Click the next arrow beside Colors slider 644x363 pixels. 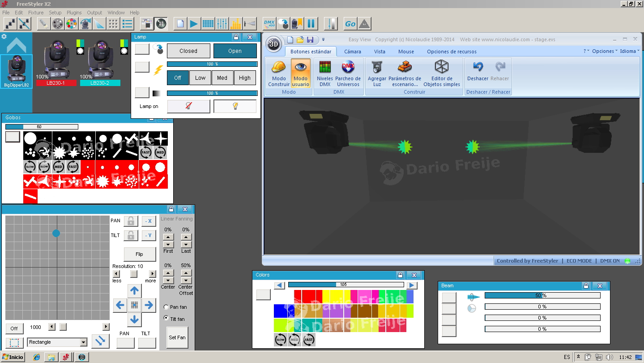coord(411,285)
